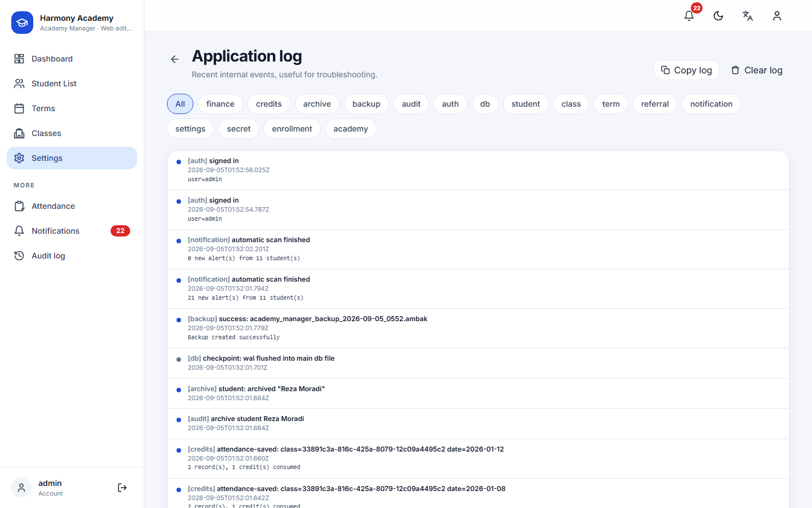
Task: Filter log by enrollment chip
Action: pos(292,129)
